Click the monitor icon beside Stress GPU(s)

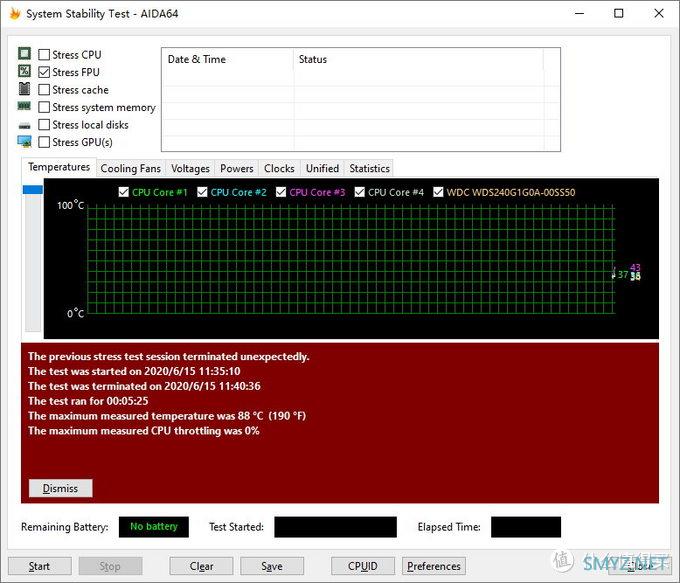[x=24, y=141]
